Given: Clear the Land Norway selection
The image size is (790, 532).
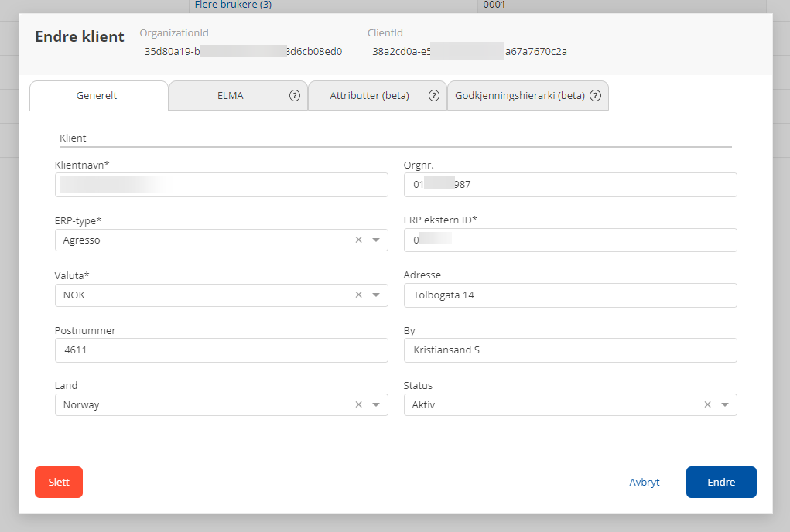Looking at the screenshot, I should point(358,404).
